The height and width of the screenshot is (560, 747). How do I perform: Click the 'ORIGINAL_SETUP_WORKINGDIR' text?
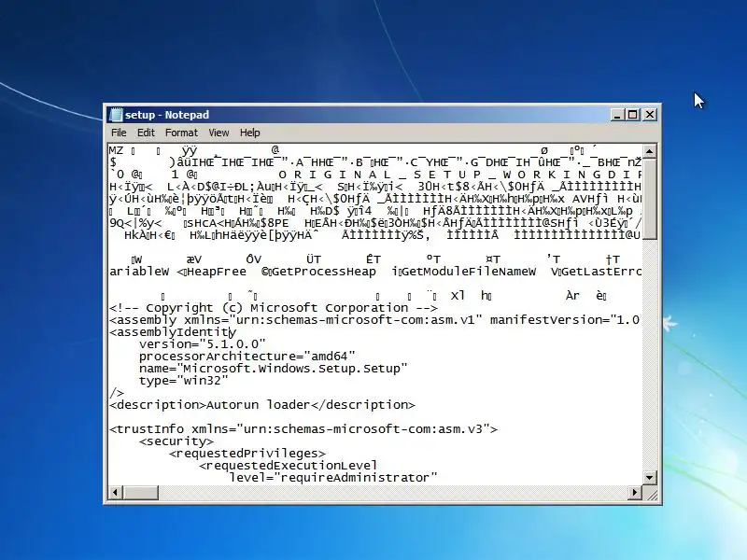pyautogui.click(x=459, y=175)
